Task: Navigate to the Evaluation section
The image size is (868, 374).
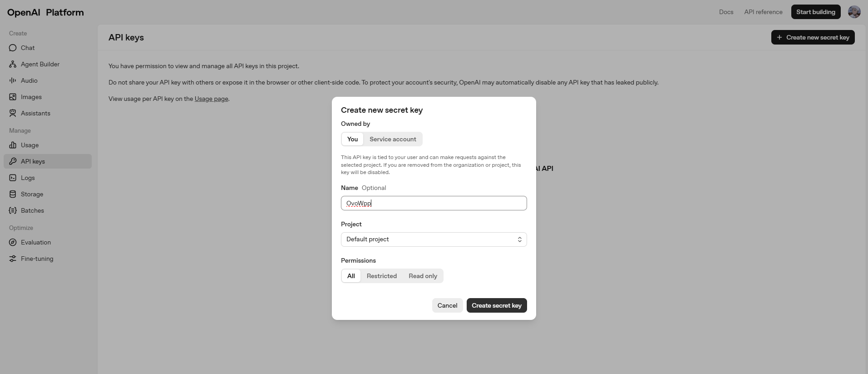Action: point(35,242)
